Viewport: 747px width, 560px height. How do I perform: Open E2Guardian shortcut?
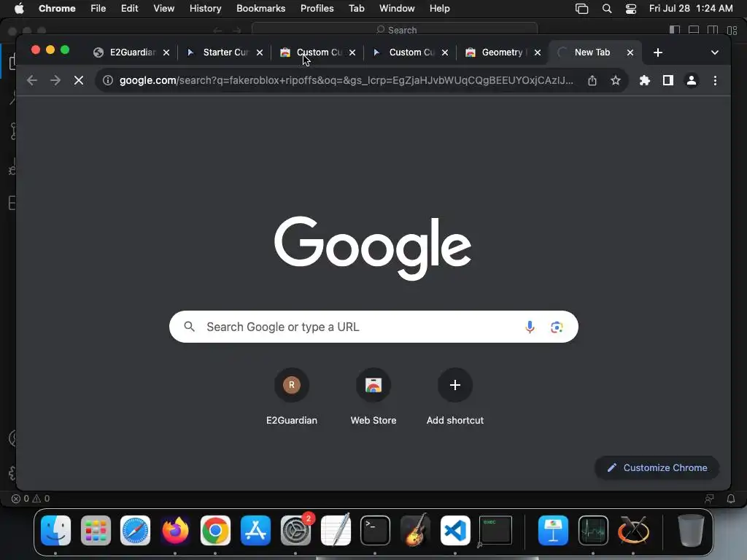point(292,396)
